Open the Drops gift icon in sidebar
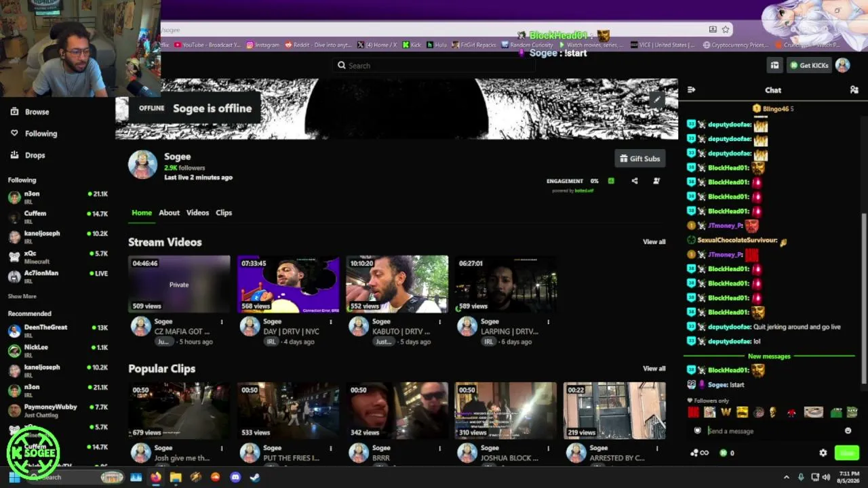The image size is (868, 488). pos(14,155)
